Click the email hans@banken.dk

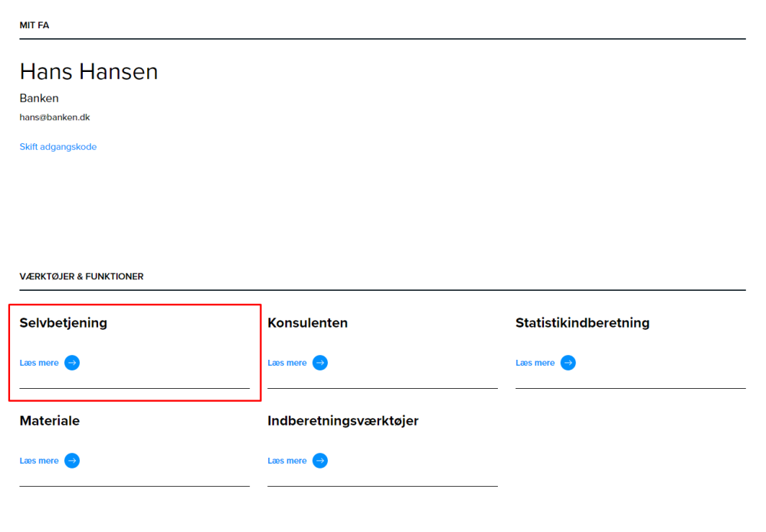point(54,117)
